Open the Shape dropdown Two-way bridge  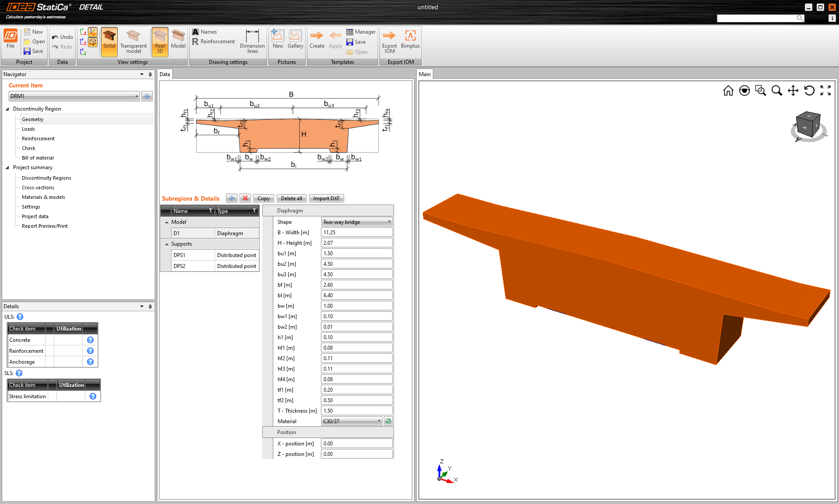click(356, 222)
